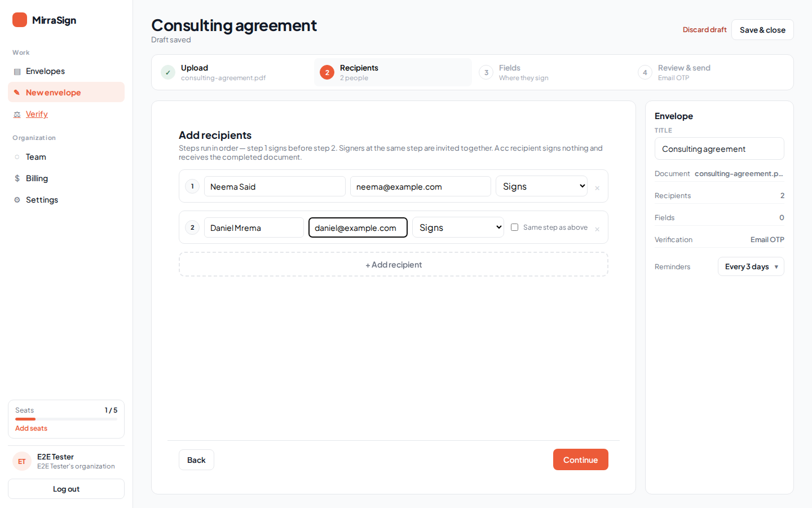Click Save & close
The width and height of the screenshot is (812, 508).
762,30
